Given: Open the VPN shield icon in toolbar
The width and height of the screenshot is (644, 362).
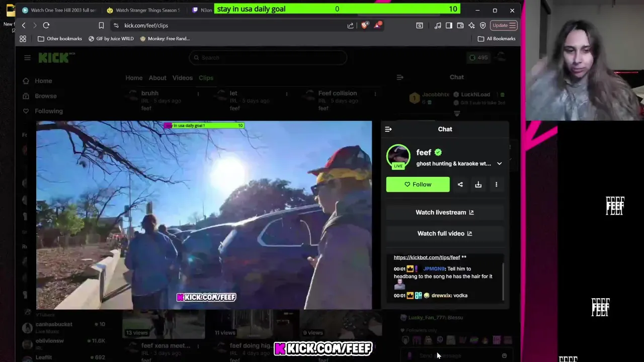Looking at the screenshot, I should (x=482, y=25).
